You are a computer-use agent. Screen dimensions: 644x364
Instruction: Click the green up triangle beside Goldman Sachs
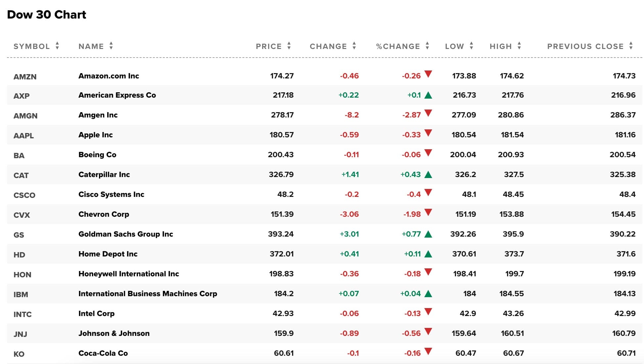pos(429,234)
